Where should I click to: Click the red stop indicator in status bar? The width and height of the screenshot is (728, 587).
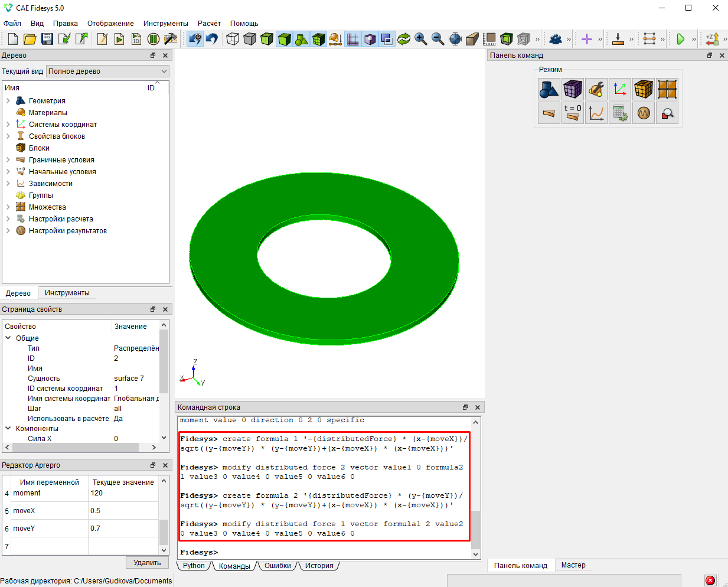click(x=710, y=581)
